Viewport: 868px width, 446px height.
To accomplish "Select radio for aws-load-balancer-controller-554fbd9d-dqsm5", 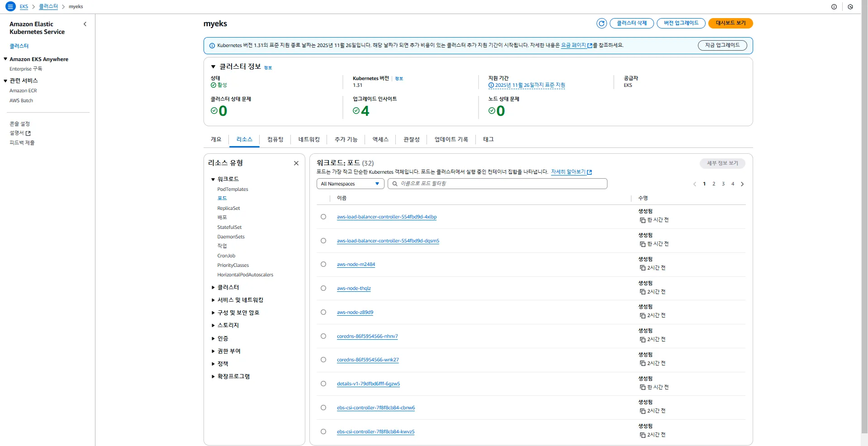I will (x=323, y=241).
